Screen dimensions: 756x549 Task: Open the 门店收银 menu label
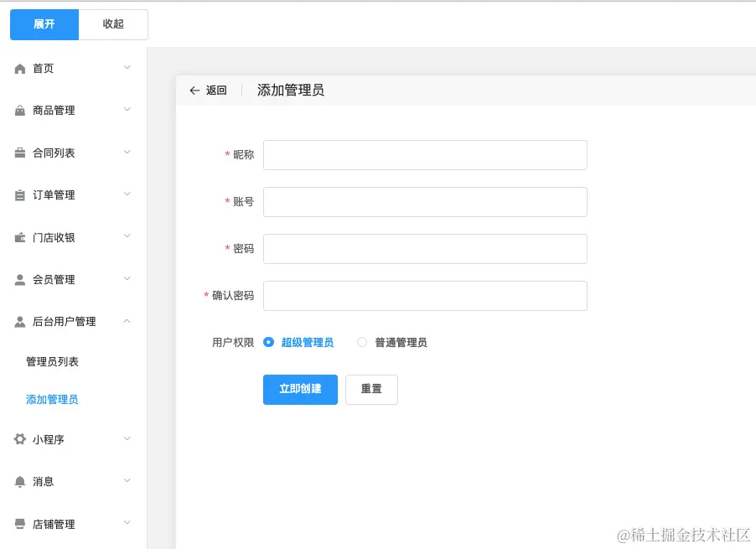[54, 238]
